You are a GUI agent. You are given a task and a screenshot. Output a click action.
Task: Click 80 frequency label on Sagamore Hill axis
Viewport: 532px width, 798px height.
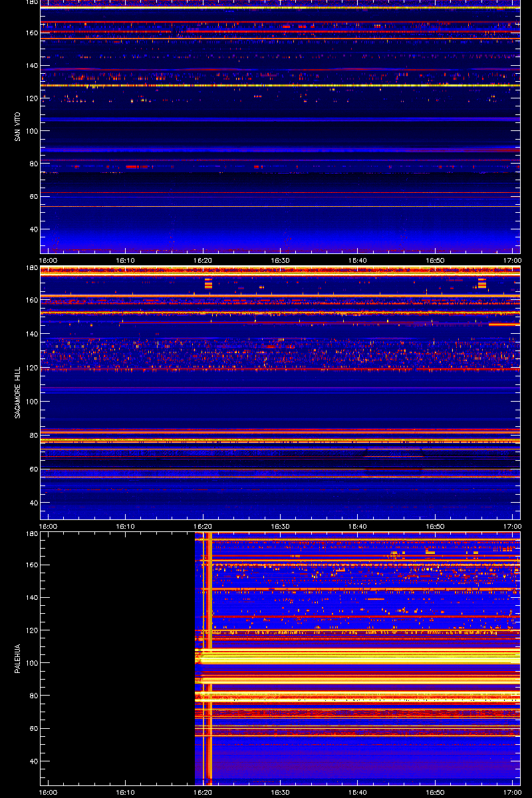pyautogui.click(x=34, y=436)
